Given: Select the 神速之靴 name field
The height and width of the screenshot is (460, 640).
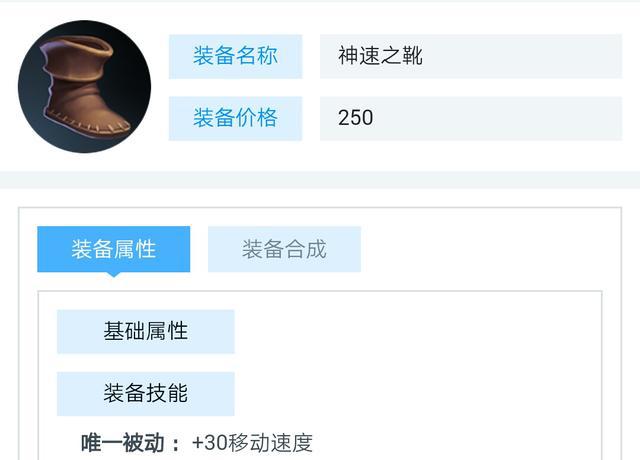Looking at the screenshot, I should [x=380, y=56].
